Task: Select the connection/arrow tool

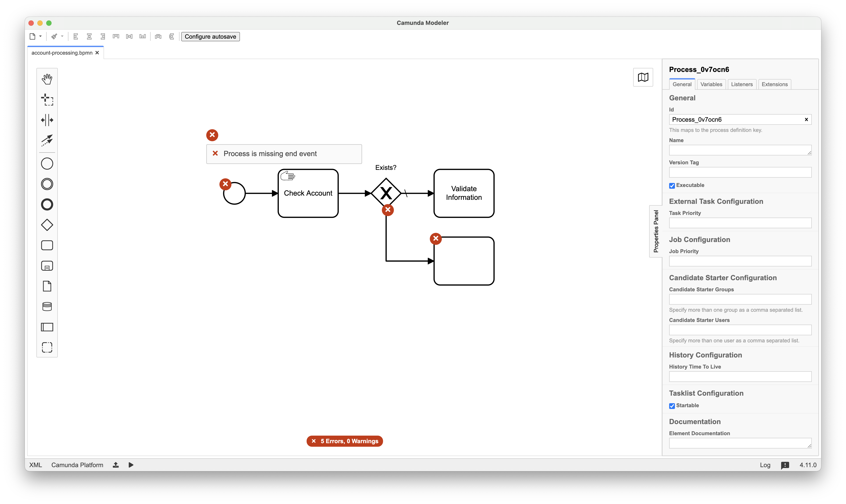Action: (x=48, y=140)
